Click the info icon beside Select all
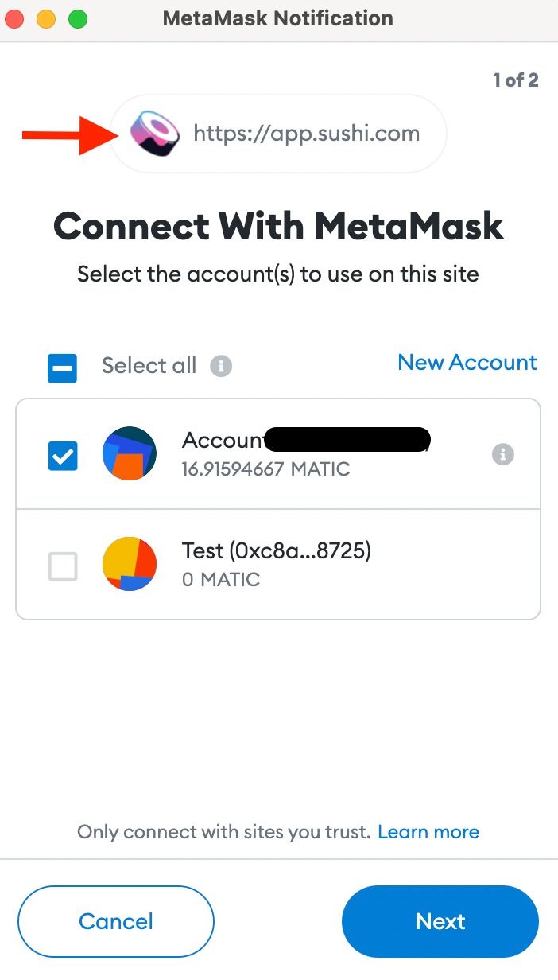The height and width of the screenshot is (980, 558). (221, 366)
